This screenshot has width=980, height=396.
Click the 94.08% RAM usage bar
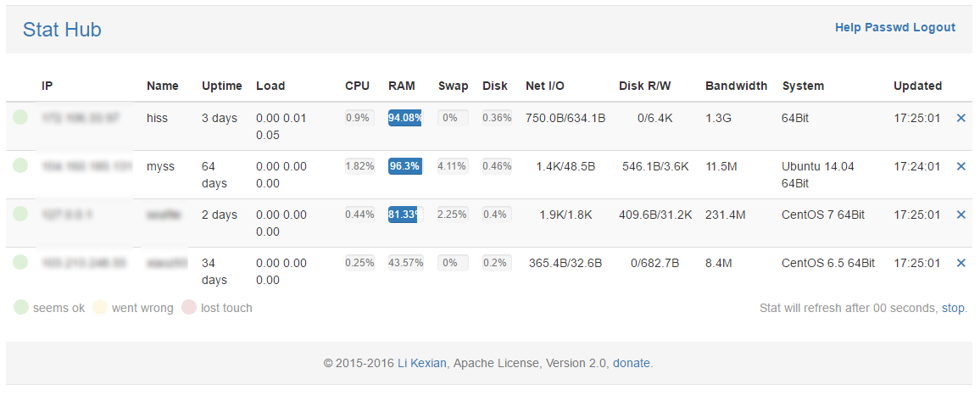(x=404, y=118)
